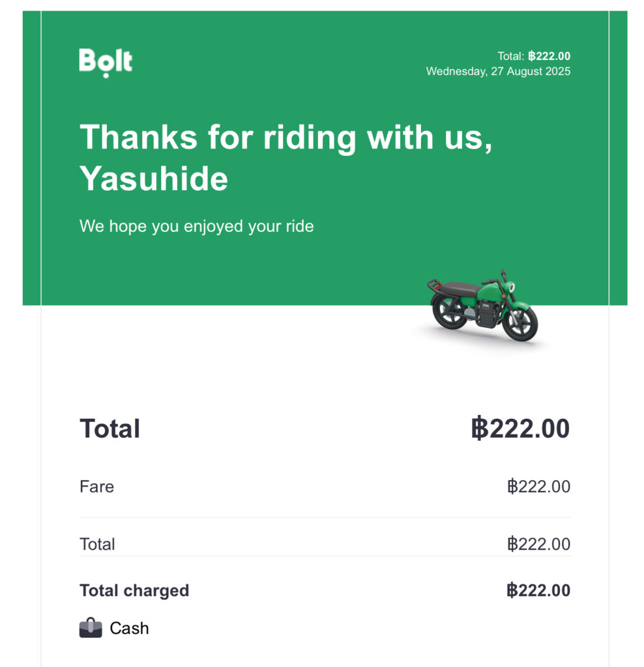Click the 'Thanks for riding with us' heading

click(x=286, y=137)
